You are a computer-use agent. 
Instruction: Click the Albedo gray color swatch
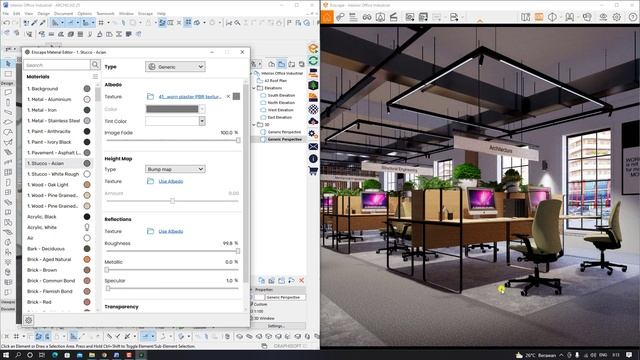click(x=172, y=109)
